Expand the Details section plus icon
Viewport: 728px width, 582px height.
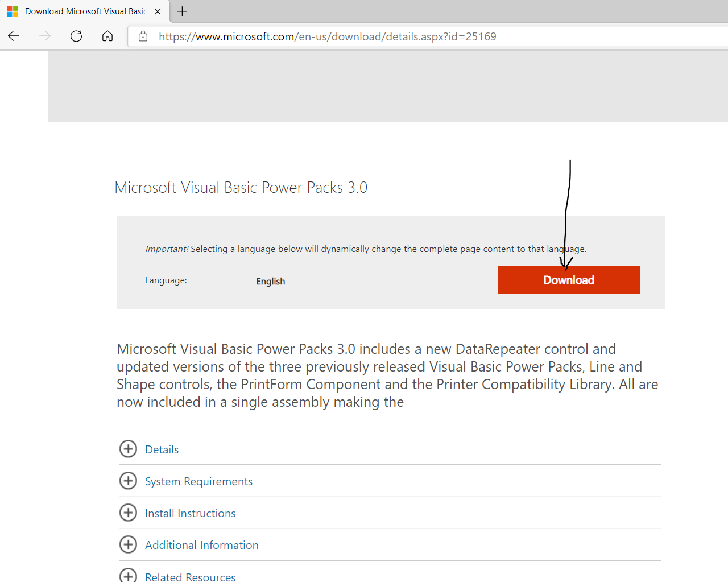[129, 449]
